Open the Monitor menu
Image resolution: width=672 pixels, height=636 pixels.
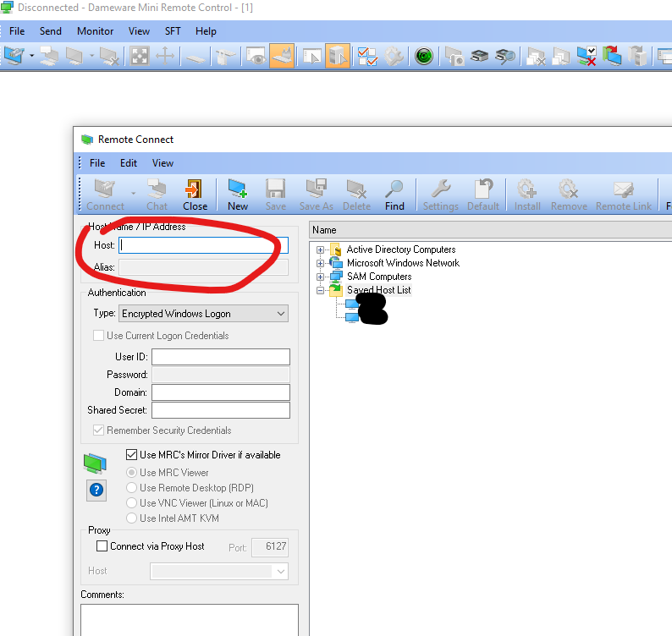tap(95, 31)
